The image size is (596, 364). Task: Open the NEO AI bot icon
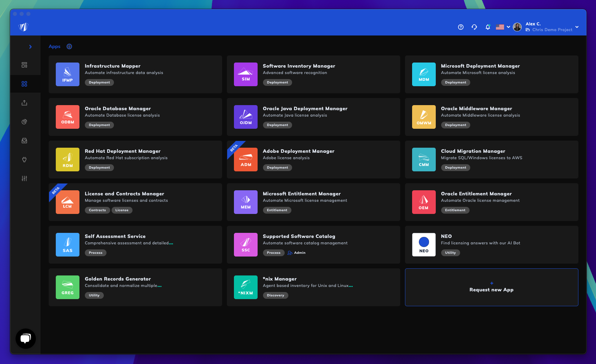click(424, 245)
